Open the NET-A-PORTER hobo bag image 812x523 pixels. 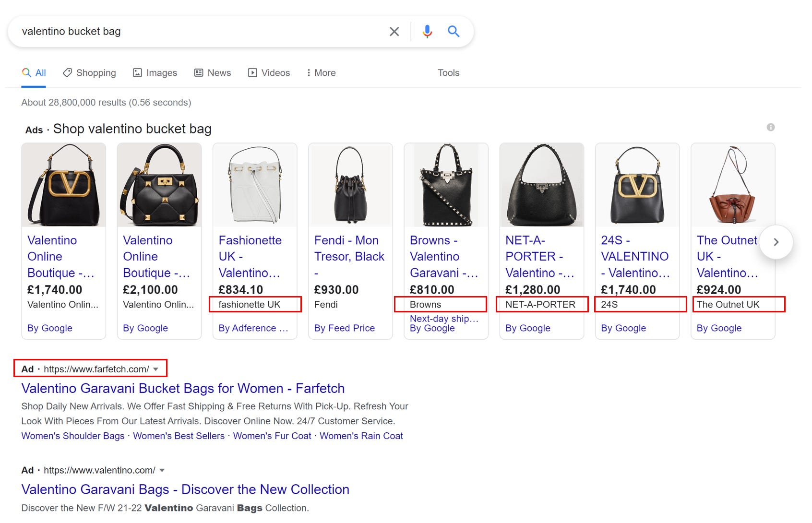[542, 185]
